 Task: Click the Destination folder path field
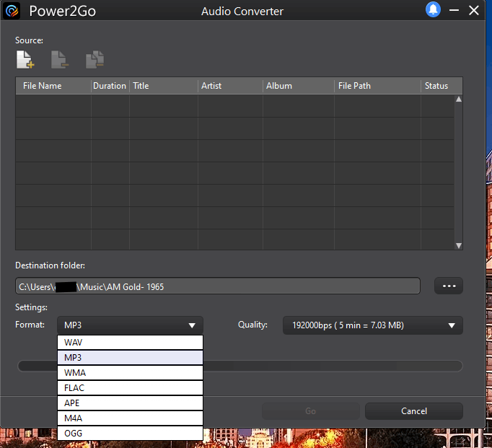pos(218,286)
